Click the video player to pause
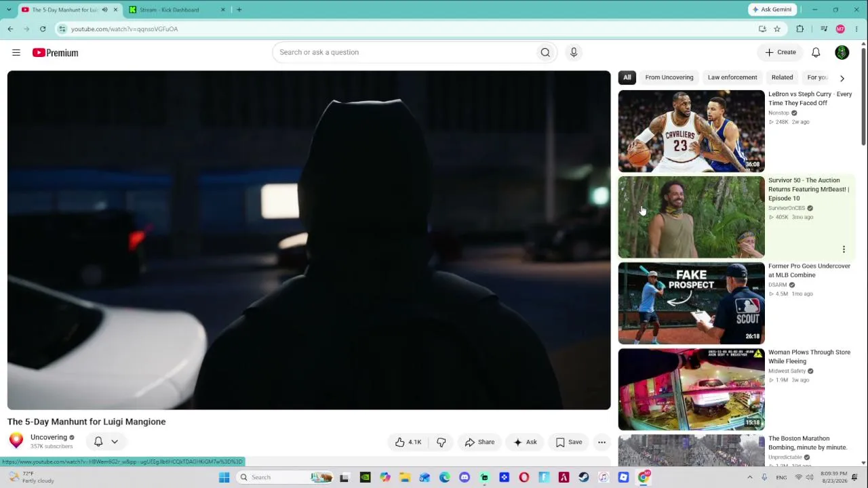The height and width of the screenshot is (488, 868). point(309,240)
